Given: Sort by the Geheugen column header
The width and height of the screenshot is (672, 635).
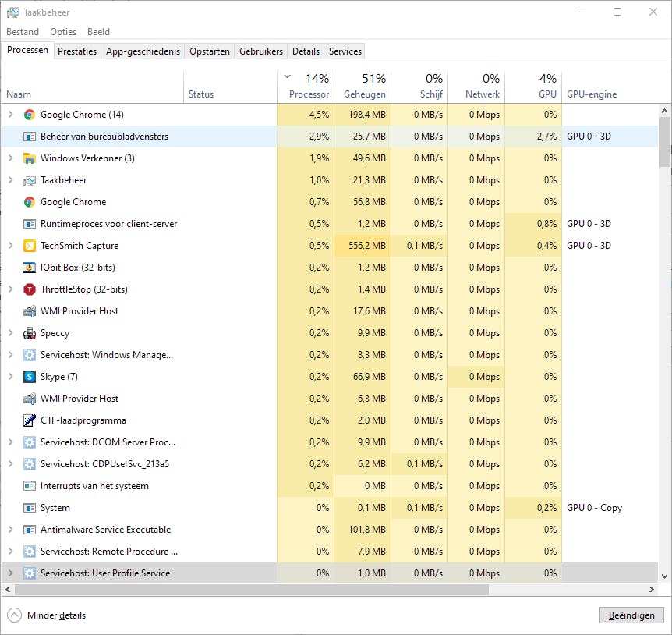Looking at the screenshot, I should 363,87.
